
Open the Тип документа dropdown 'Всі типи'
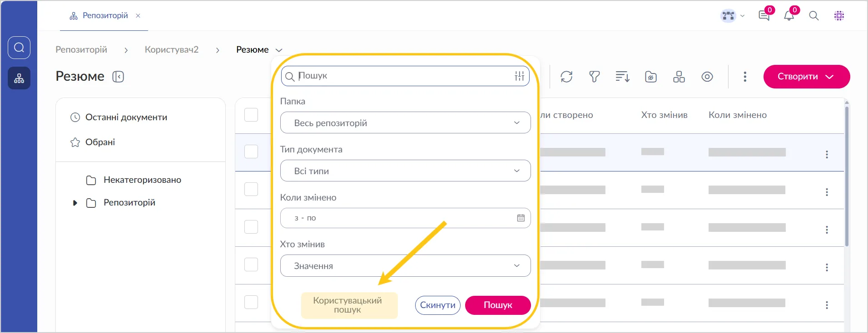point(405,171)
